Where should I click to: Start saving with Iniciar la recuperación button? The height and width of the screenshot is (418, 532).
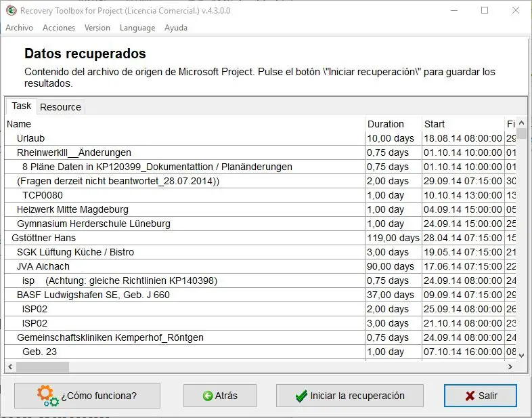tap(350, 396)
